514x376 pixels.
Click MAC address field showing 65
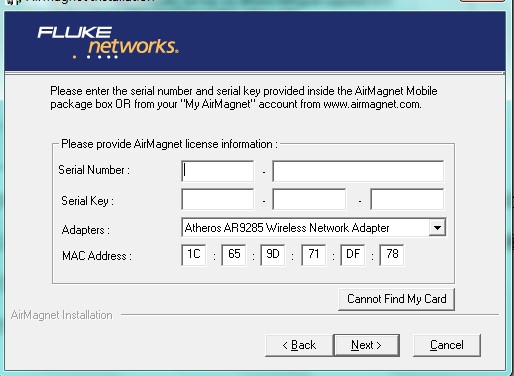(x=234, y=255)
